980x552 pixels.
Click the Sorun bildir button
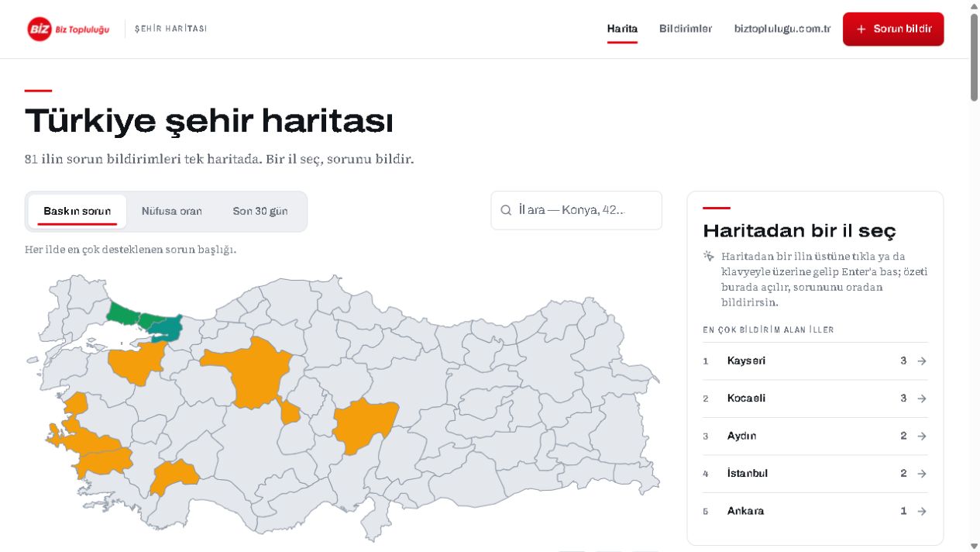click(x=893, y=29)
